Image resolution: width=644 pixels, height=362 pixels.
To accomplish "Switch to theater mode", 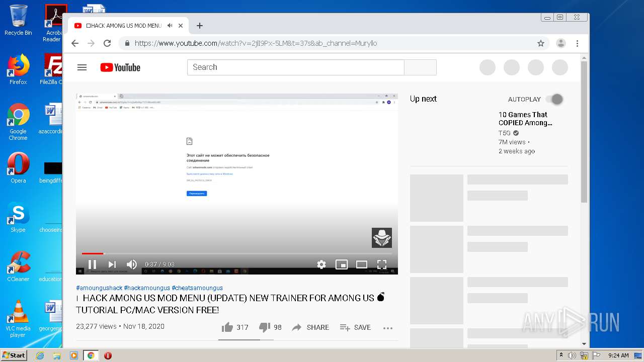I will [x=362, y=264].
